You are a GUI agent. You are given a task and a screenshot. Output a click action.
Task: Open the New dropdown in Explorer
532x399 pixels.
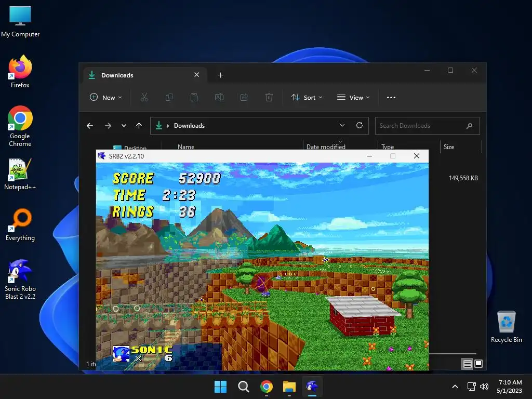(x=106, y=97)
